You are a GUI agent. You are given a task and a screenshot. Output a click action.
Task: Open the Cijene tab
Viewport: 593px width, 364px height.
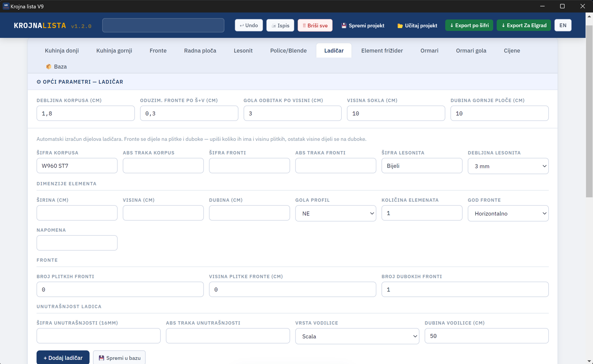[512, 50]
